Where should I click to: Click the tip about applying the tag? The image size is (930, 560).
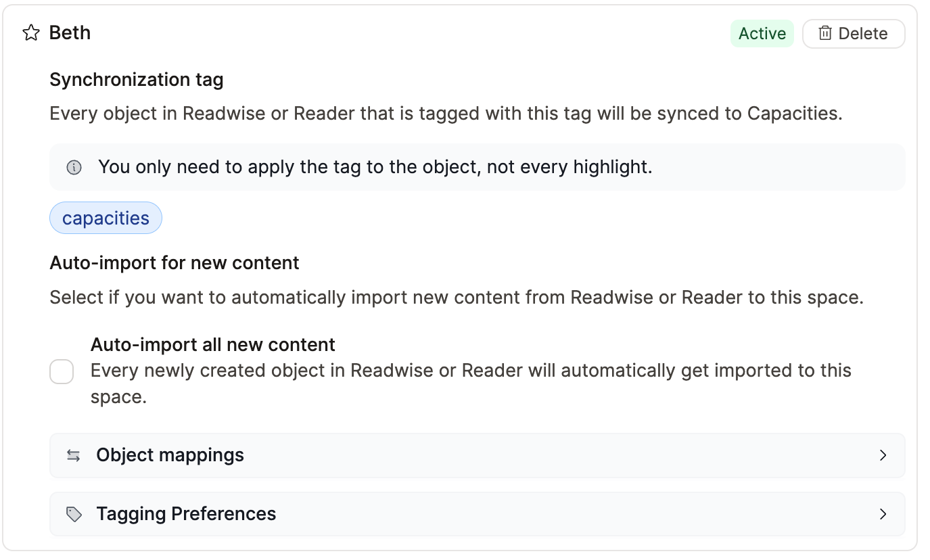(x=375, y=167)
